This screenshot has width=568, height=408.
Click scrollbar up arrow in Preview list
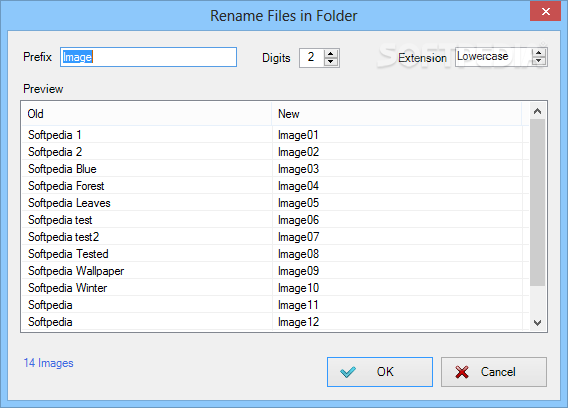(x=538, y=111)
